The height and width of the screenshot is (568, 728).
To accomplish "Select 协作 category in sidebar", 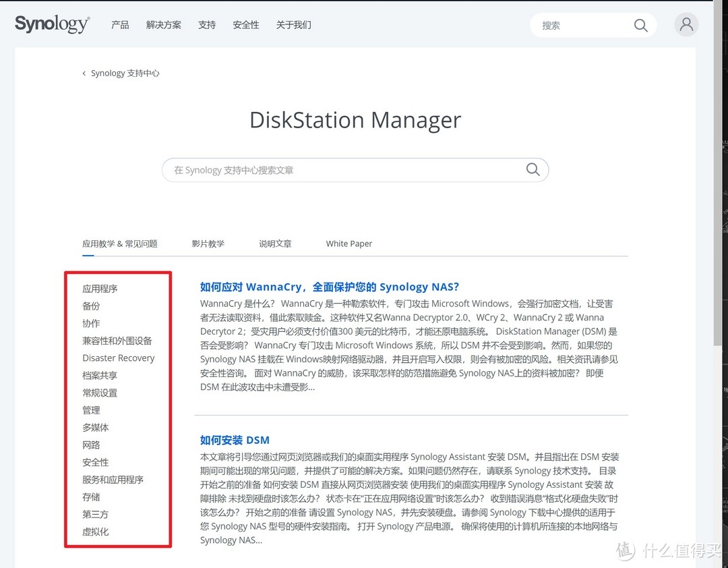I will (x=91, y=323).
